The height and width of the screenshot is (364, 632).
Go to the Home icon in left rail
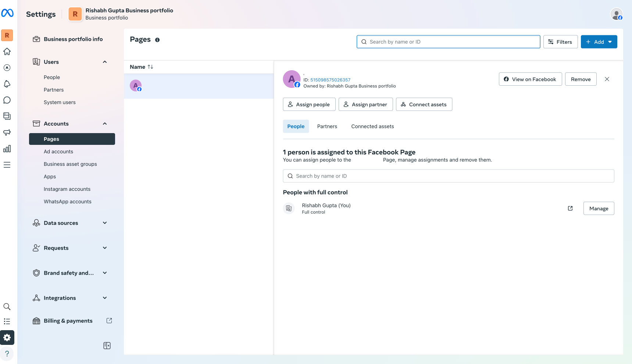pyautogui.click(x=7, y=51)
